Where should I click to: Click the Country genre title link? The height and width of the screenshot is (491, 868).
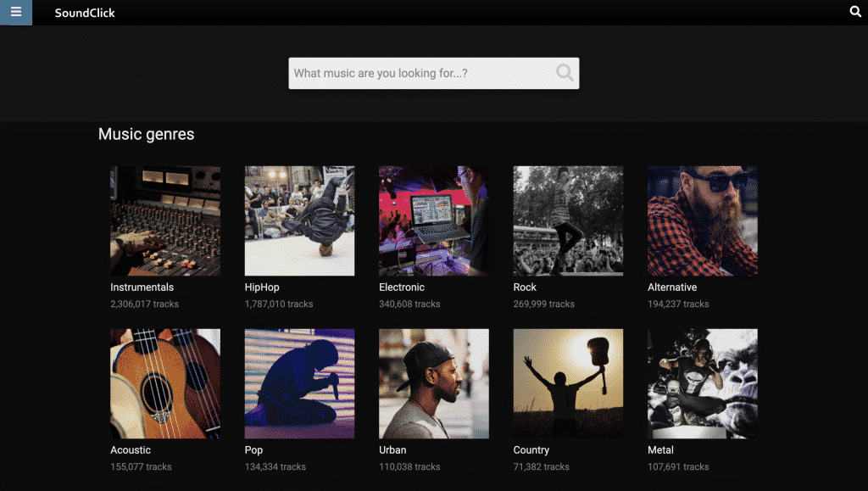point(531,450)
